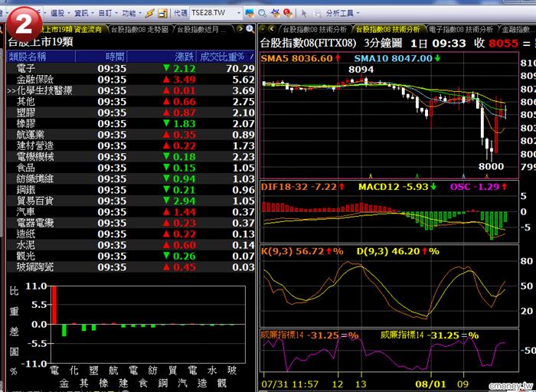The width and height of the screenshot is (536, 392).
Task: Click the yellow window-layout toolbar icon
Action: [x=162, y=13]
